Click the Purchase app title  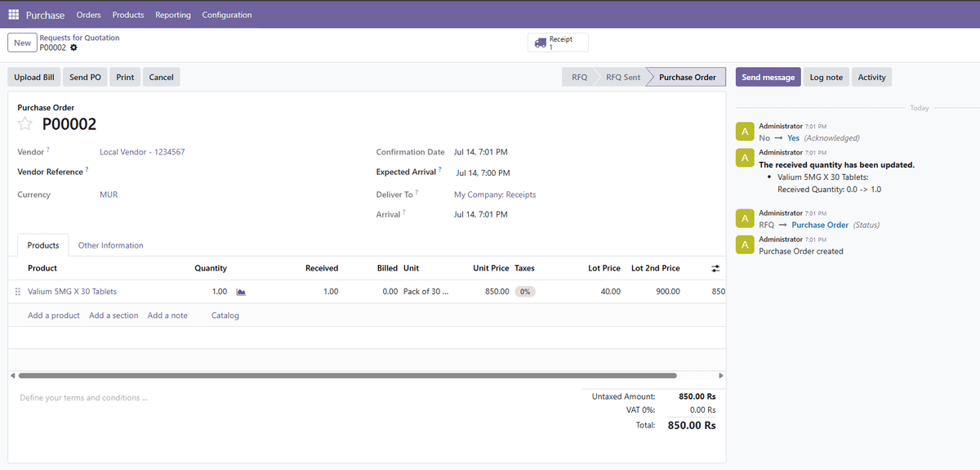pyautogui.click(x=45, y=15)
